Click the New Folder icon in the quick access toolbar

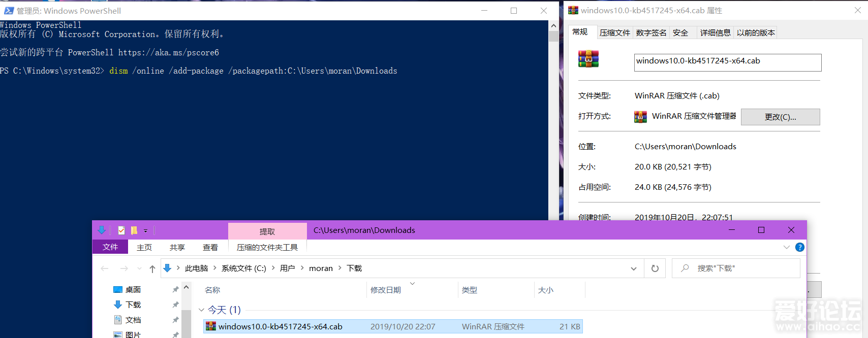[x=134, y=230]
